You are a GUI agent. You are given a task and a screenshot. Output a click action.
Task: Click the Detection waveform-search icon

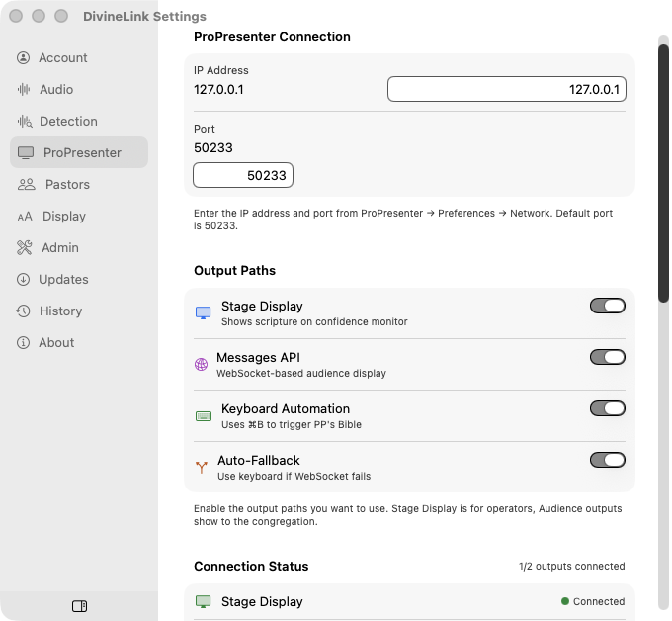[25, 122]
